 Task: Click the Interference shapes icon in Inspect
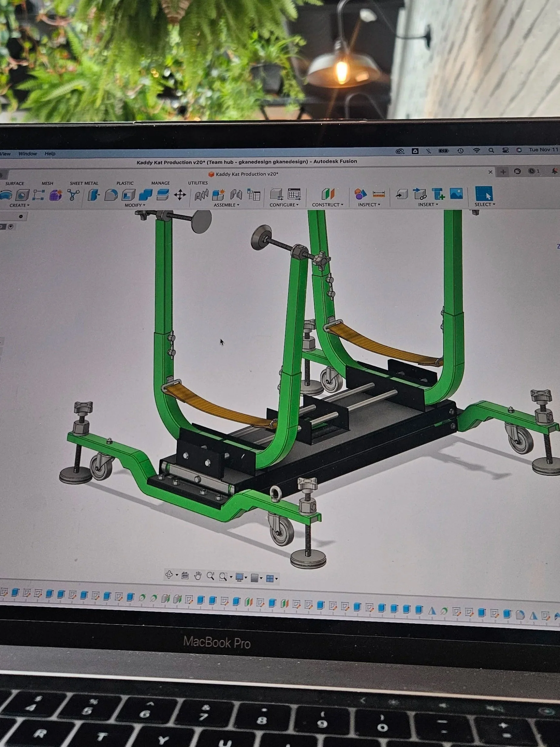tap(360, 194)
